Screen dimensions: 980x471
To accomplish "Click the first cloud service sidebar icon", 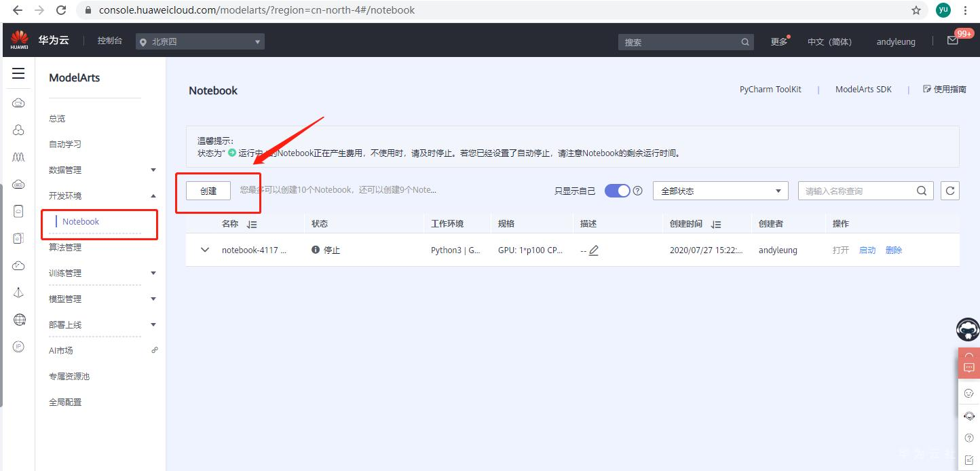I will pyautogui.click(x=19, y=102).
